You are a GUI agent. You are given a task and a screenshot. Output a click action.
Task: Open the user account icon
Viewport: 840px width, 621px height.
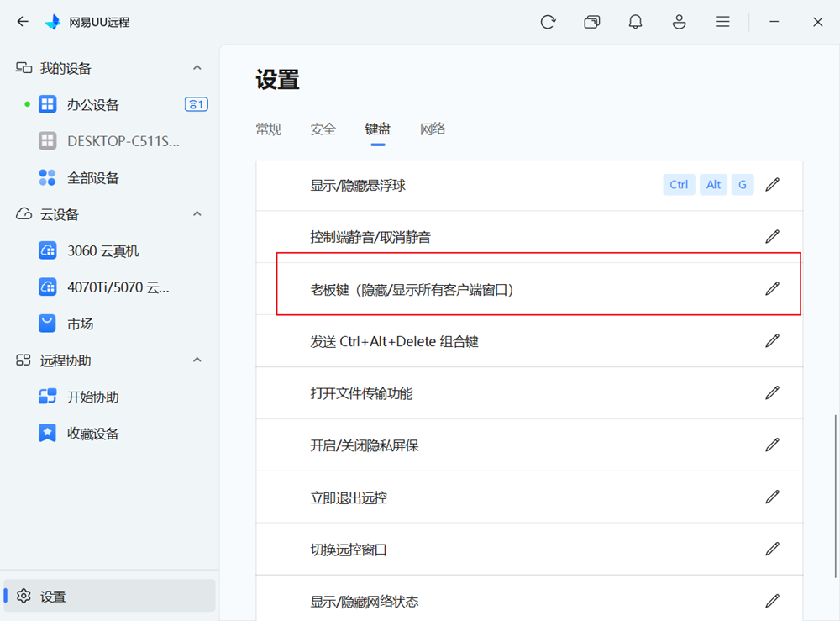(680, 22)
